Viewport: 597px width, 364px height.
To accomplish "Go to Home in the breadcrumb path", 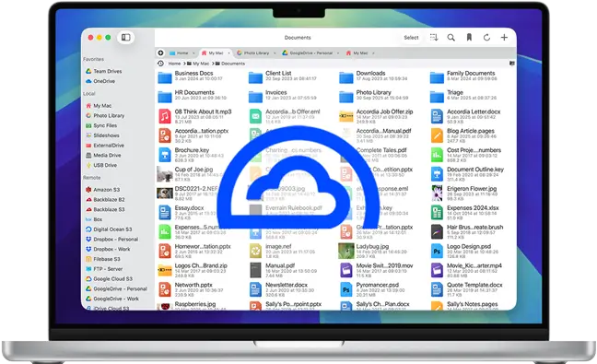I will (174, 64).
